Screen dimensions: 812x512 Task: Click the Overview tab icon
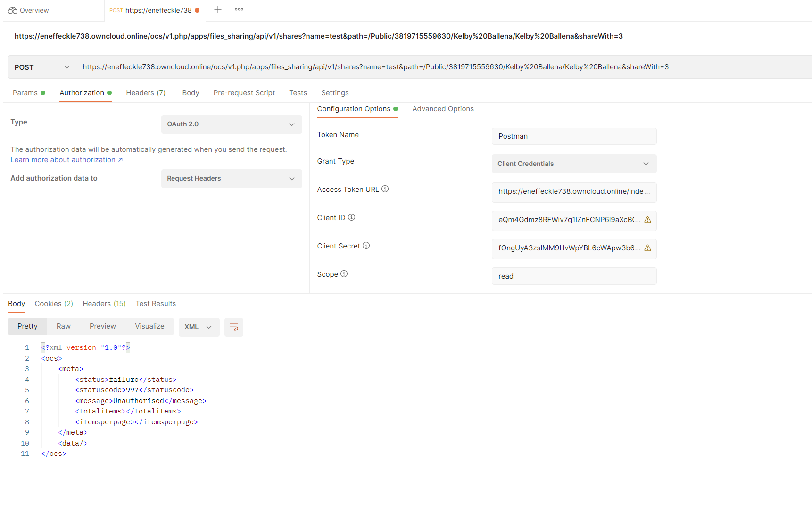pos(13,10)
